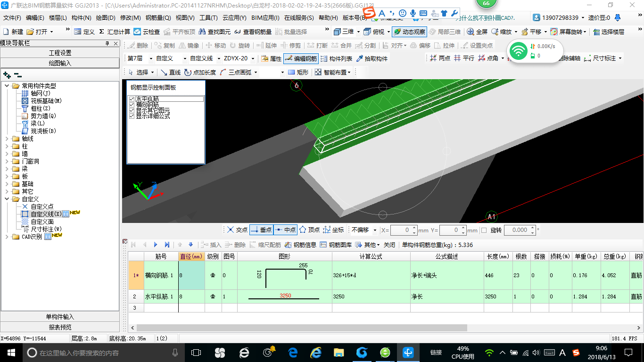Open File Explorer in taskbar
Viewport: 644px width, 362px height.
click(339, 352)
